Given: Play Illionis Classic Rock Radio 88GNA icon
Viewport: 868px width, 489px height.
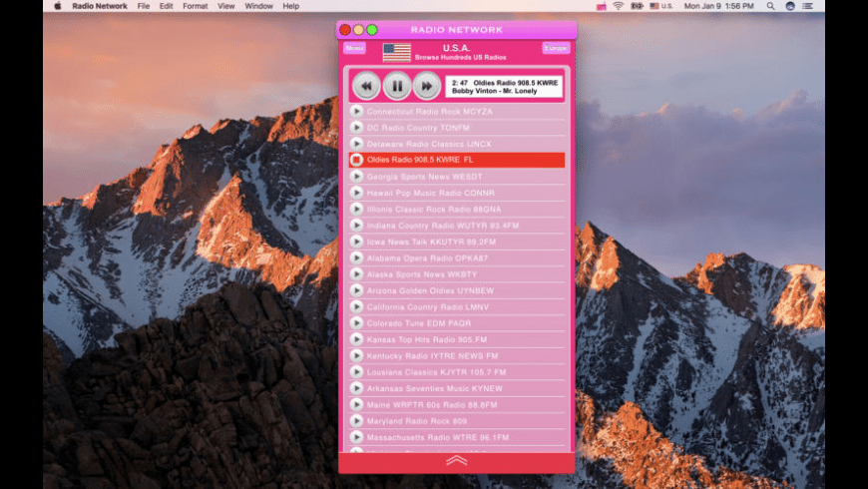Looking at the screenshot, I should pos(356,210).
